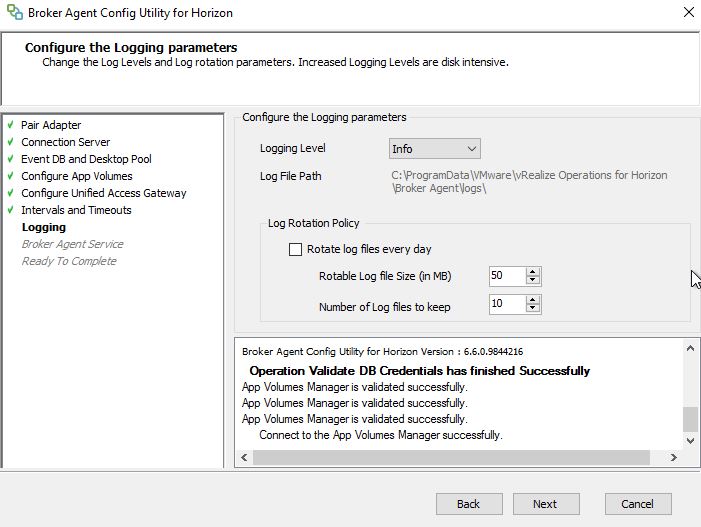Select the Broker Agent Service step
The image size is (701, 527).
click(x=72, y=244)
